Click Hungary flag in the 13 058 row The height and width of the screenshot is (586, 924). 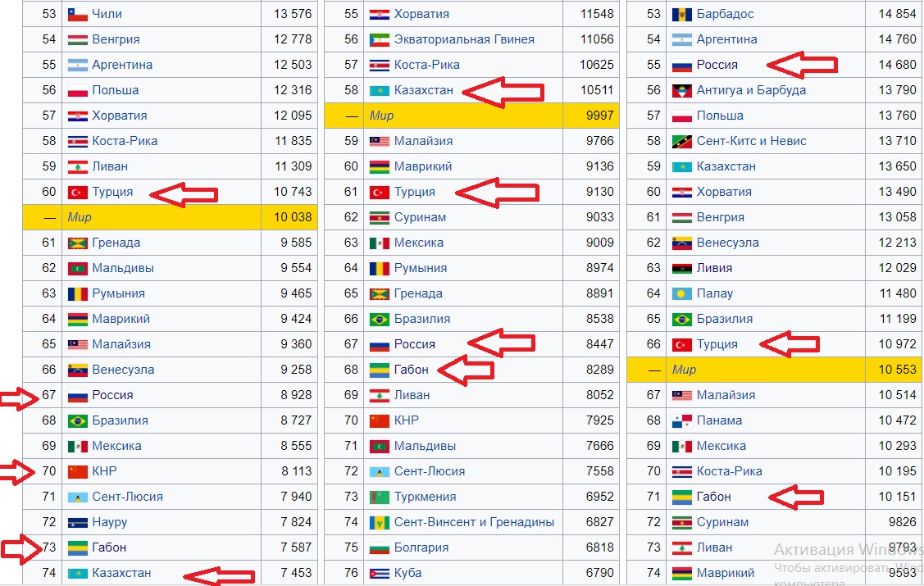click(x=682, y=218)
